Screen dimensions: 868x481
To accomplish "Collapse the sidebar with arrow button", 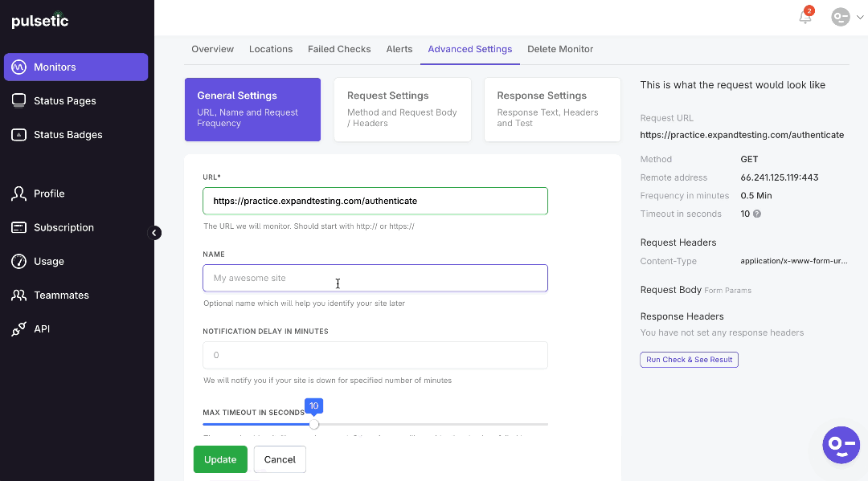I will (154, 233).
